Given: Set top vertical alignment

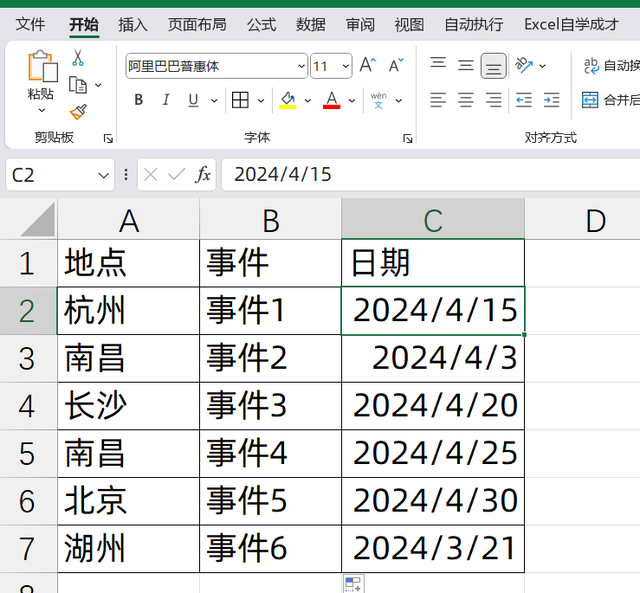Looking at the screenshot, I should click(x=438, y=64).
